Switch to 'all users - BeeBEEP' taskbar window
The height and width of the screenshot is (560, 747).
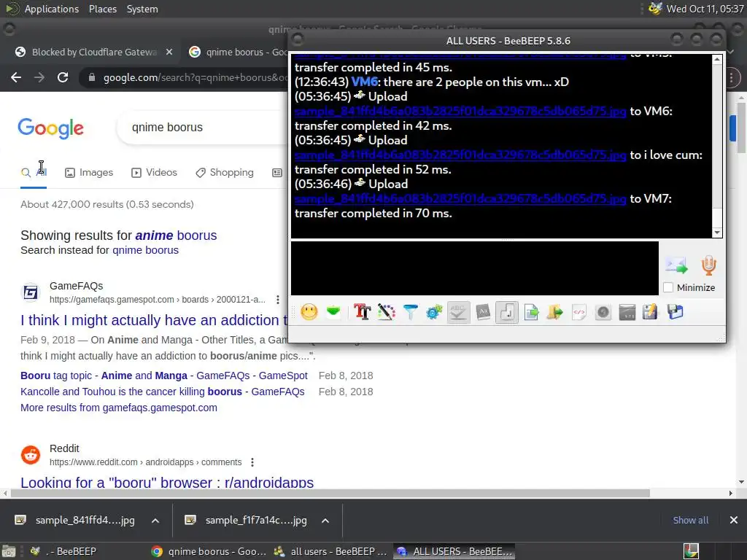pos(330,551)
